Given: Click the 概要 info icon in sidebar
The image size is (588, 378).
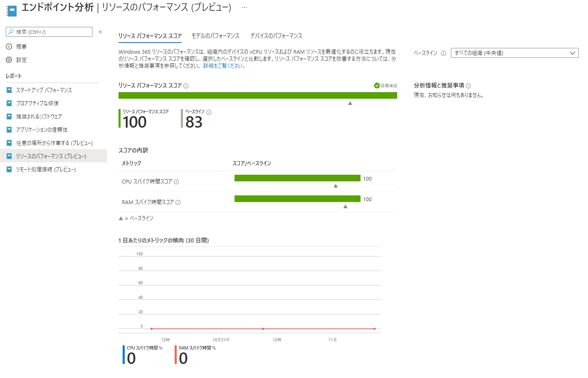Looking at the screenshot, I should (9, 47).
